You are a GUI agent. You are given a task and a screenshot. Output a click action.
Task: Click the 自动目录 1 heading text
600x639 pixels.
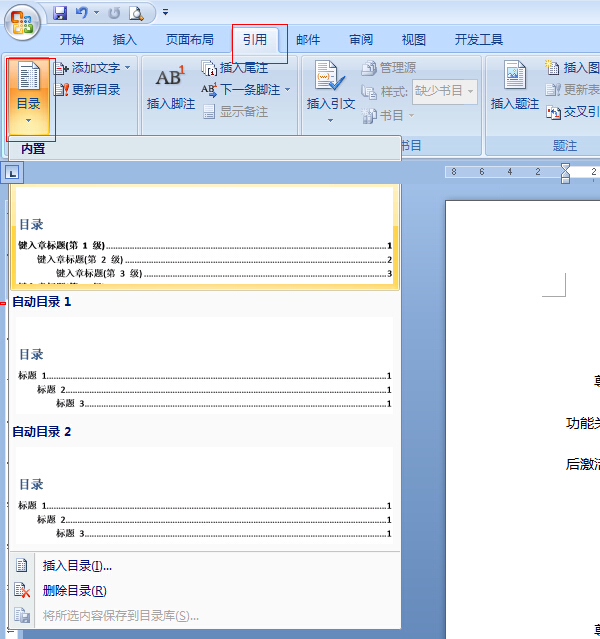click(42, 302)
